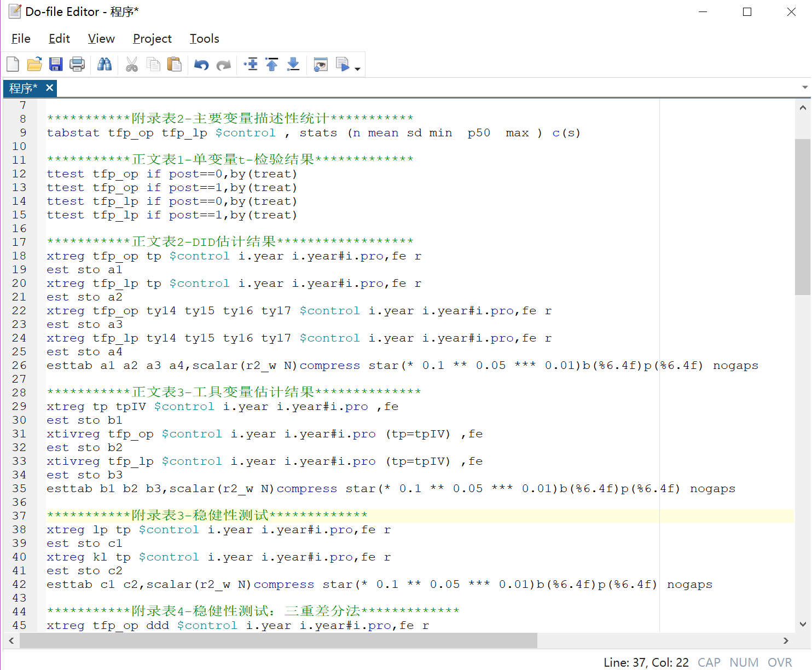Close the 程序* tab
This screenshot has width=812, height=670.
coord(50,88)
